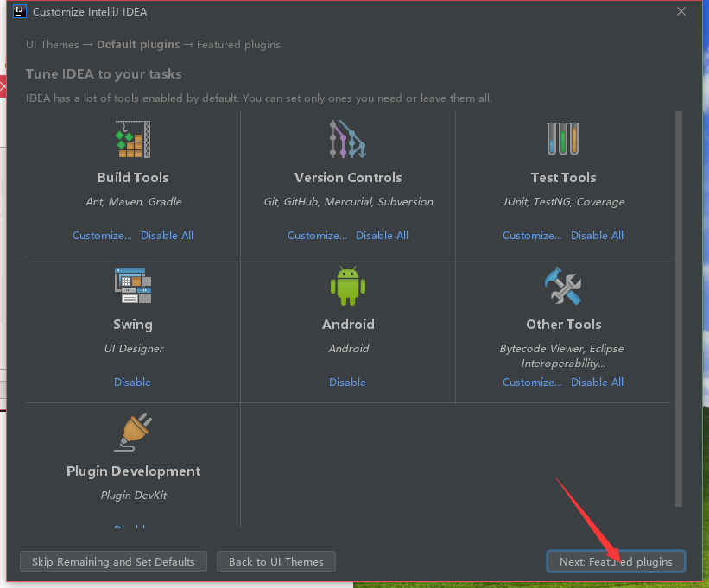Viewport: 709px width, 588px height.
Task: Click the vertical scrollbar of plugin list
Action: click(x=678, y=309)
